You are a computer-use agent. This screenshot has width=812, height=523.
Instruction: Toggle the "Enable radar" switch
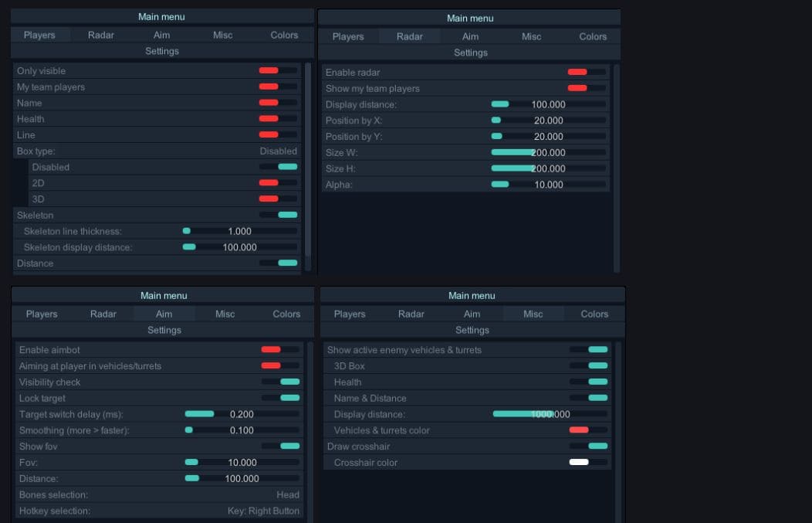point(587,73)
